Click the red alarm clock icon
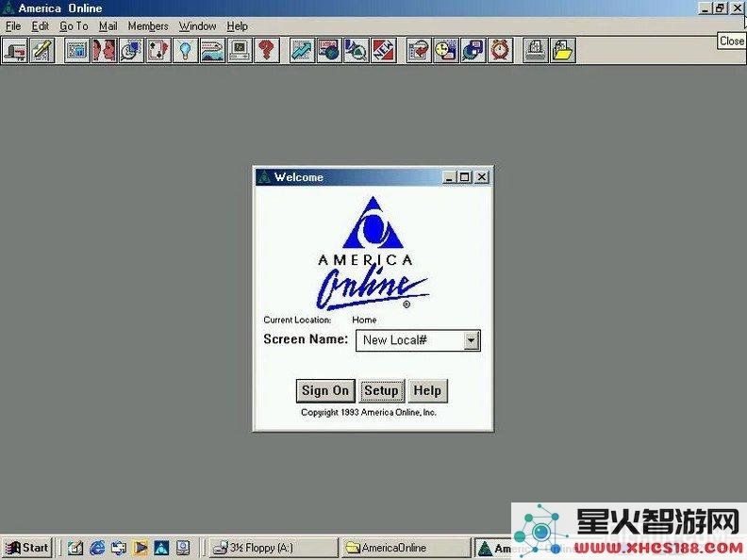The height and width of the screenshot is (560, 747). [x=500, y=50]
